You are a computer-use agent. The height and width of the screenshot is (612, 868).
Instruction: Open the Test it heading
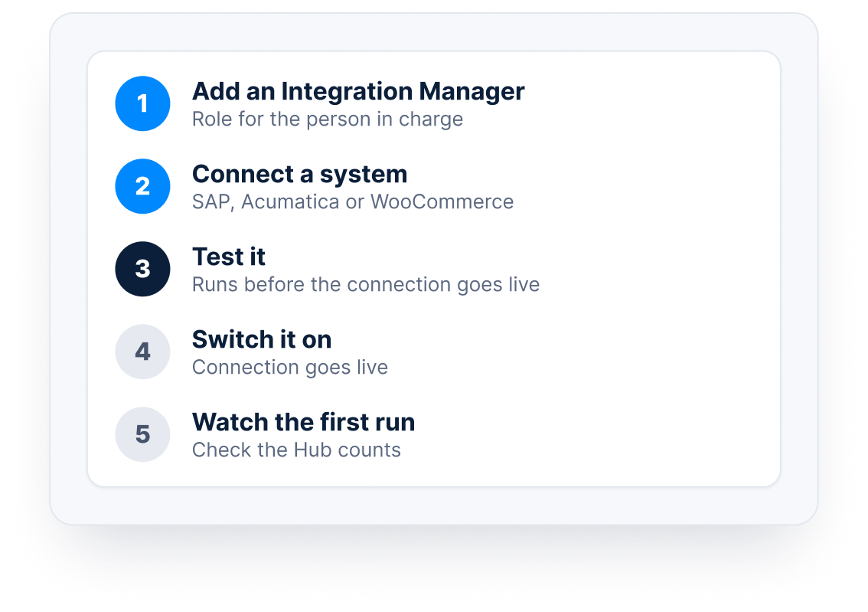coord(229,257)
